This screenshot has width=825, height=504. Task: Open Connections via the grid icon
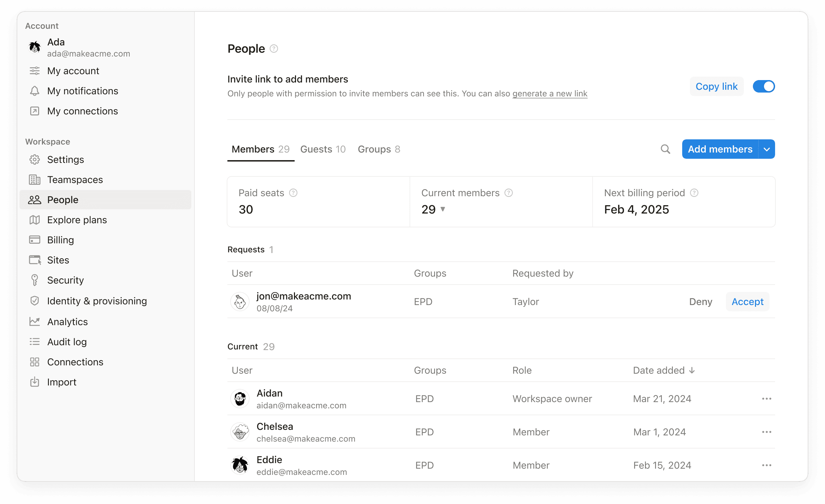[x=35, y=362]
